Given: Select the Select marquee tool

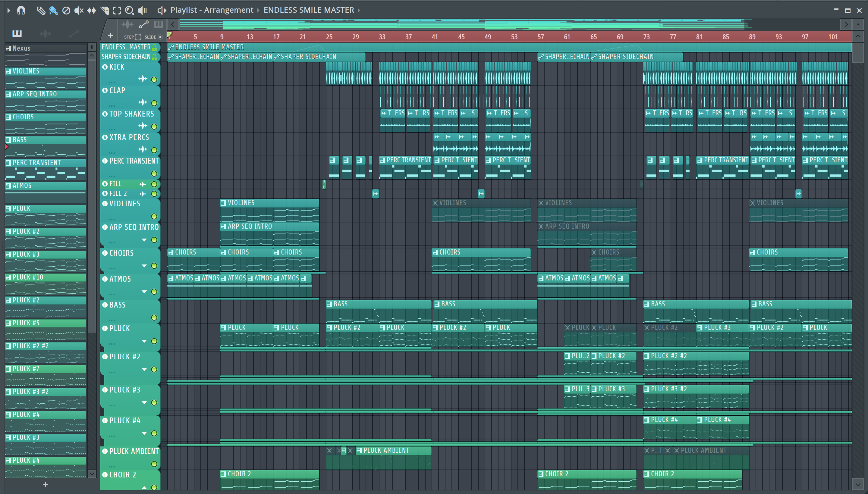Looking at the screenshot, I should 117,11.
